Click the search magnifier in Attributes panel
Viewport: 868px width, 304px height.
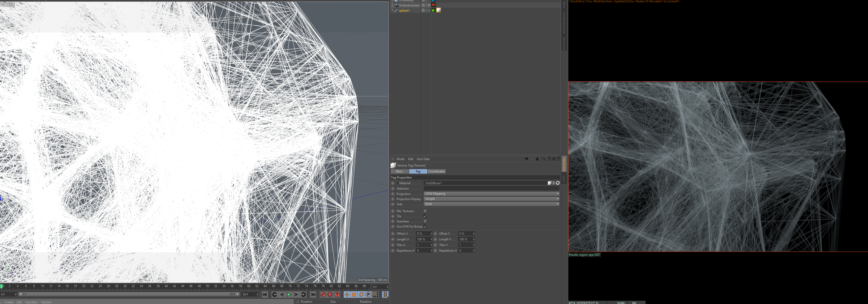[543, 159]
